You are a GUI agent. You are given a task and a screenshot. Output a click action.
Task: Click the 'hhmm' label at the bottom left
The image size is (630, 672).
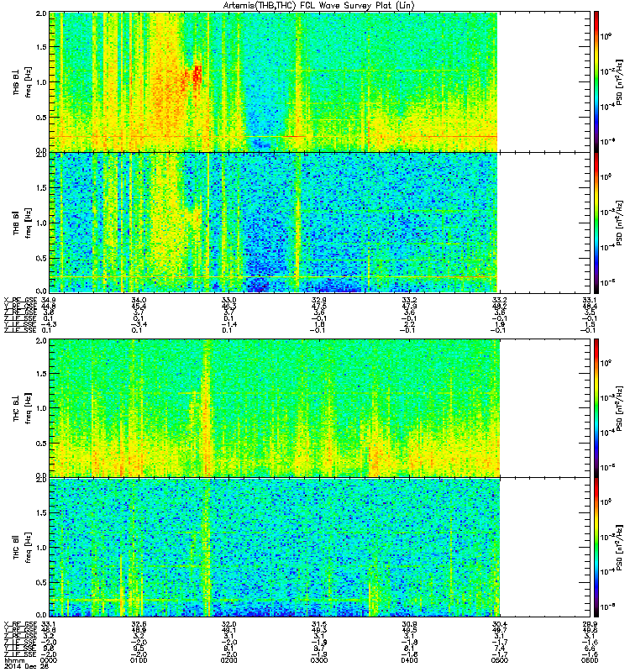(x=13, y=660)
